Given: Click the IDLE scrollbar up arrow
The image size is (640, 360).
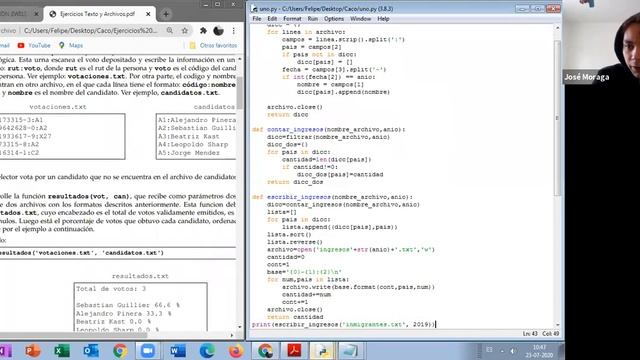Looking at the screenshot, I should (558, 28).
